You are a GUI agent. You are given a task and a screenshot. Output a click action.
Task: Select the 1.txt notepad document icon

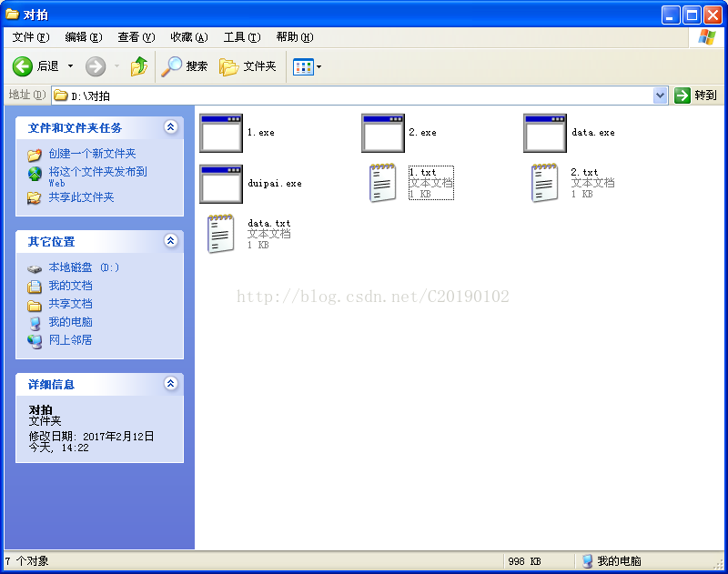click(383, 183)
